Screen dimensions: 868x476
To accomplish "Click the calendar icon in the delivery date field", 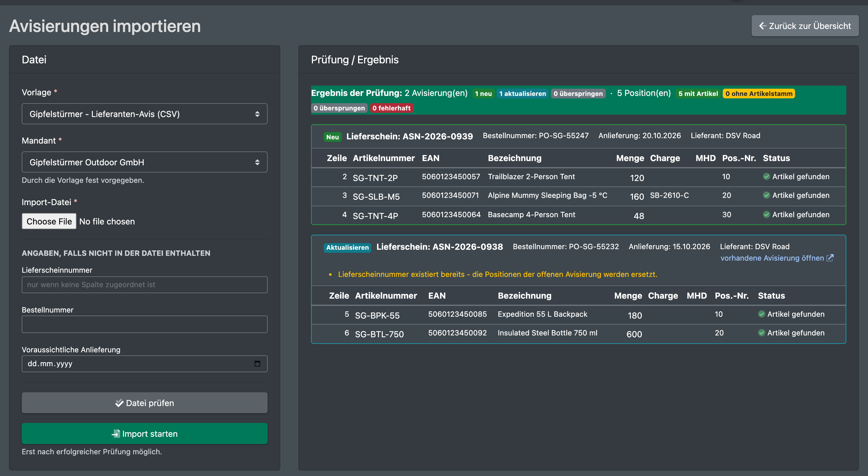I will point(257,363).
